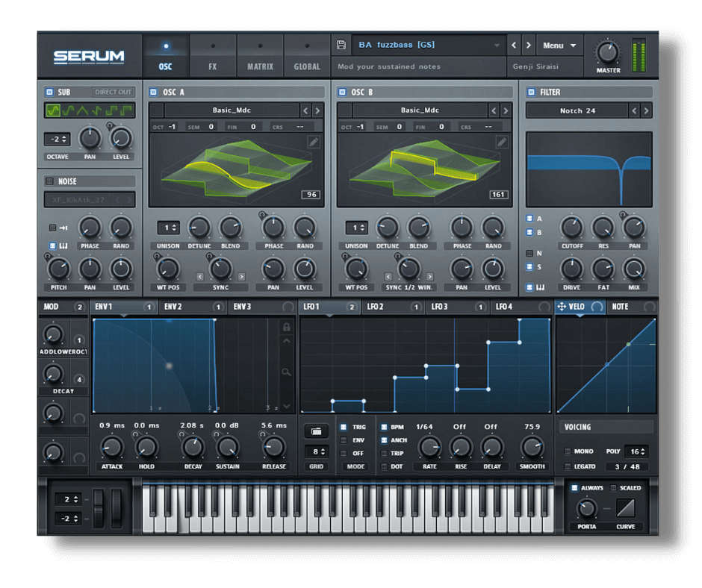Click the porta curve shape icon
The height and width of the screenshot is (588, 702).
[x=625, y=508]
